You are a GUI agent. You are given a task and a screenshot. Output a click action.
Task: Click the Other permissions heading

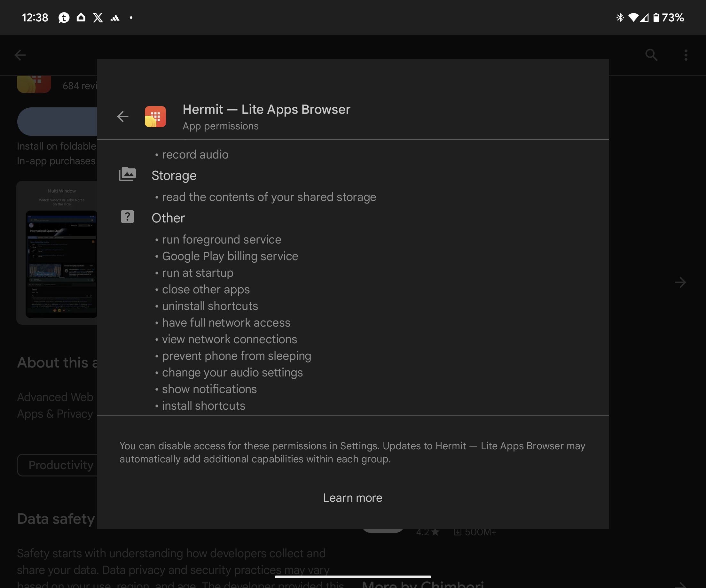point(168,218)
